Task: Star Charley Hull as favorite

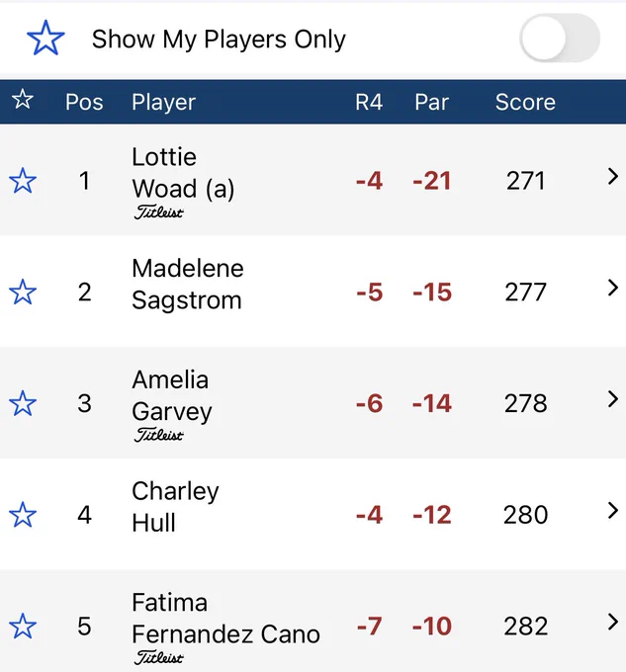Action: (23, 515)
